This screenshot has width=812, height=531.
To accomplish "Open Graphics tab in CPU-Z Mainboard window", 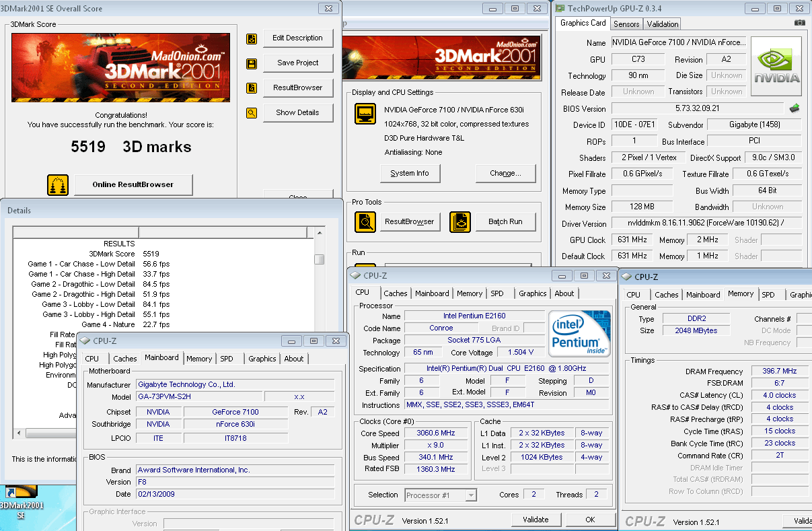I will (x=262, y=359).
